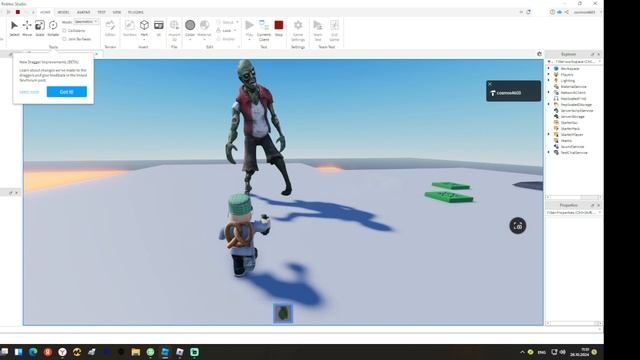This screenshot has height=360, width=640.
Task: Open the Mode dropdown in Tools group
Action: pyautogui.click(x=86, y=22)
